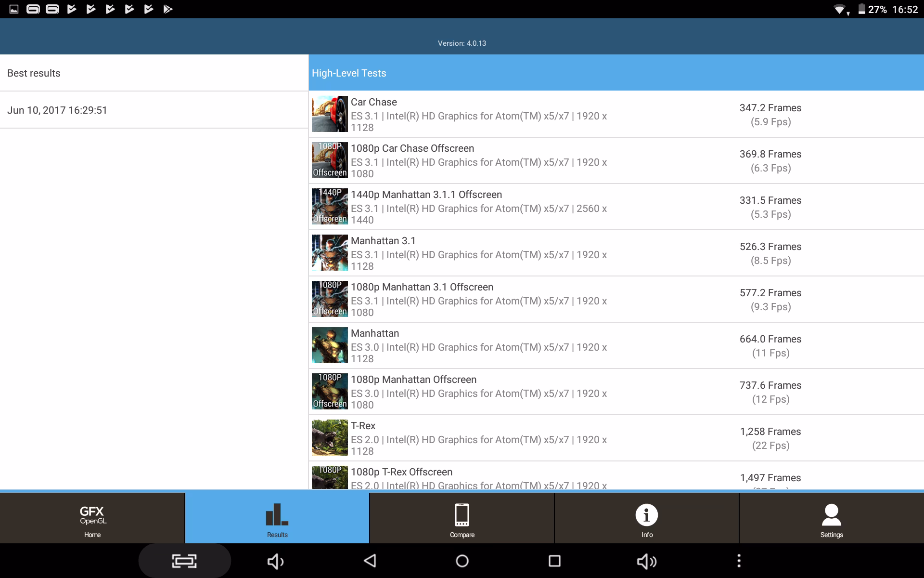Tap the Wi-Fi signal icon
The width and height of the screenshot is (924, 578).
point(840,10)
